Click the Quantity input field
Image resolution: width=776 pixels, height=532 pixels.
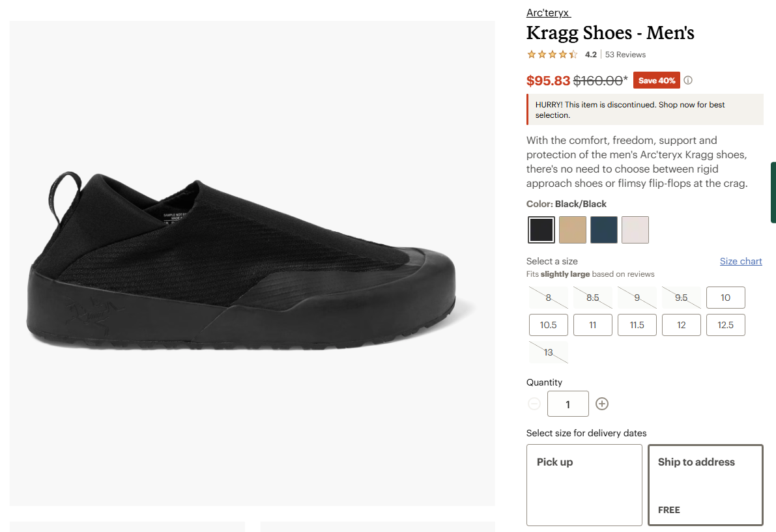click(x=568, y=404)
